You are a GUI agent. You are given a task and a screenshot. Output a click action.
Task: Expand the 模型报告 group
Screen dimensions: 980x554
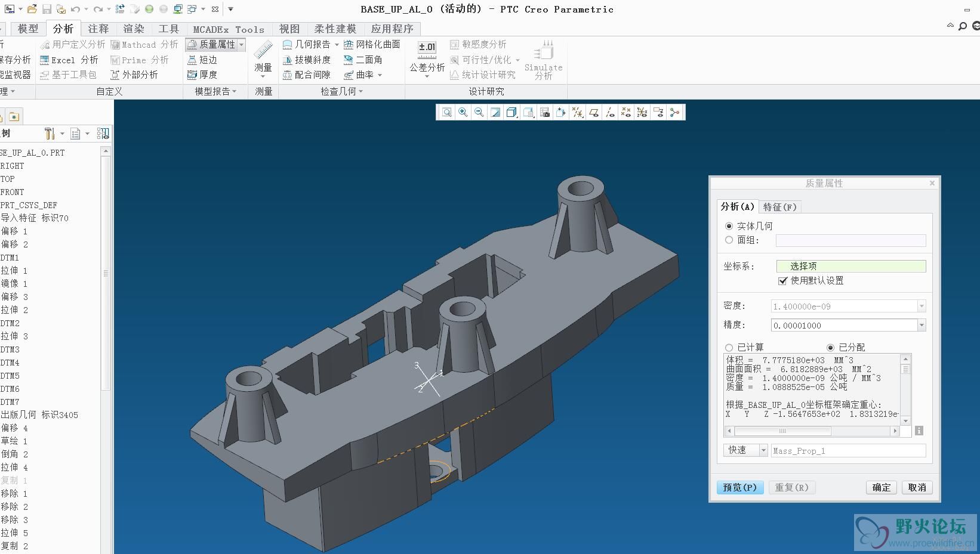point(215,91)
